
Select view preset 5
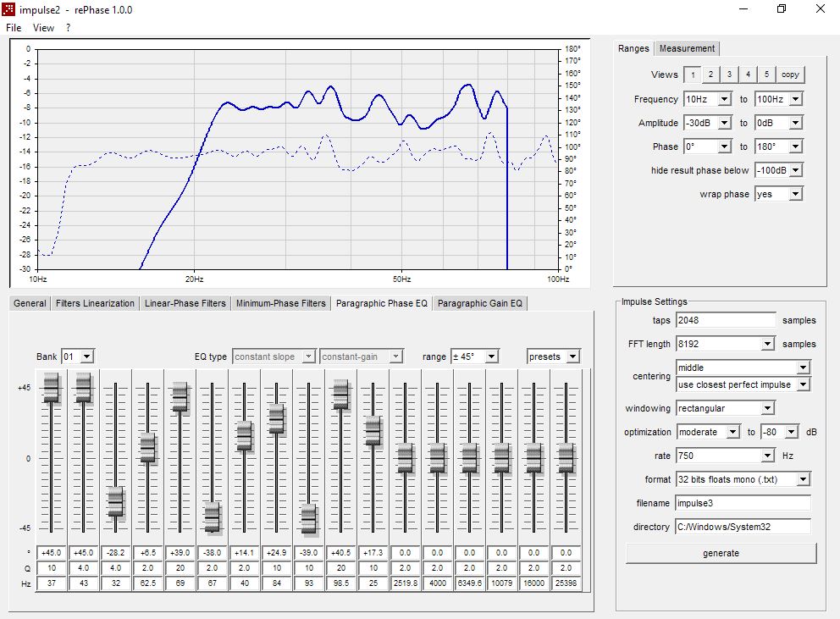click(766, 75)
